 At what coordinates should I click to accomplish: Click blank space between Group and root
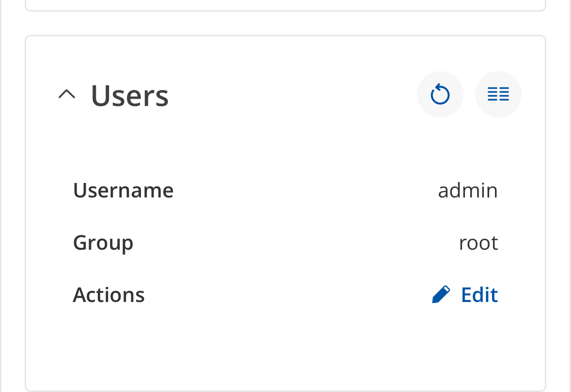(295, 242)
